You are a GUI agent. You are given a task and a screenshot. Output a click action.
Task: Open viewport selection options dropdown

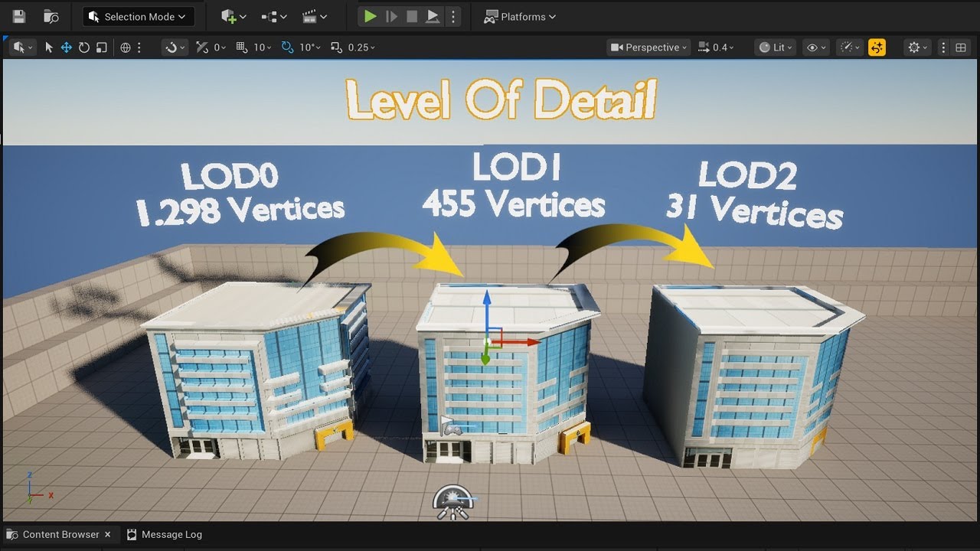click(24, 47)
